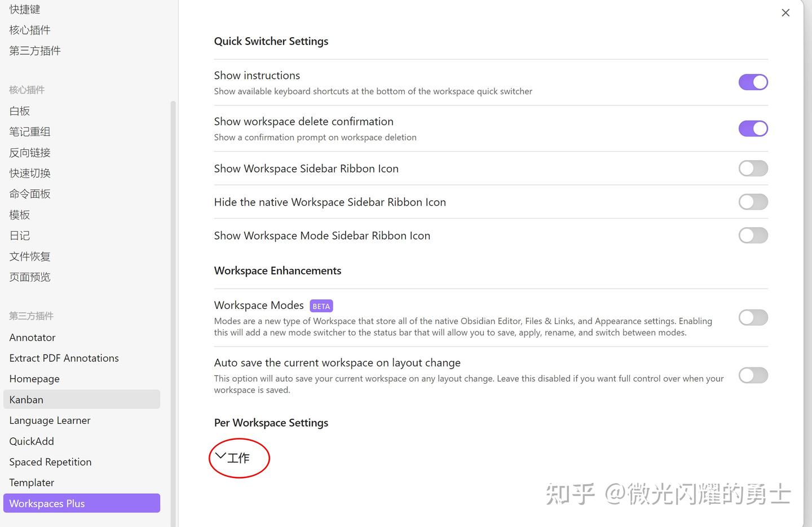Close the settings dialog

click(785, 12)
